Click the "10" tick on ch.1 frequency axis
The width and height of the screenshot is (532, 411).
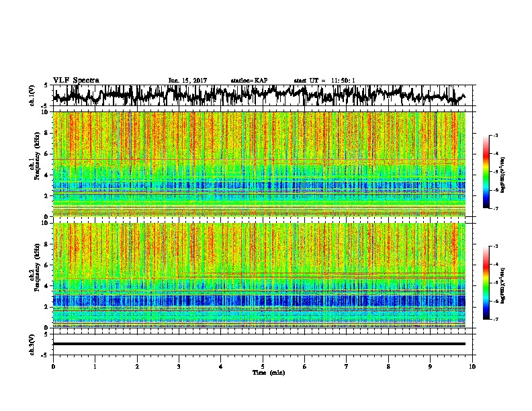click(46, 112)
